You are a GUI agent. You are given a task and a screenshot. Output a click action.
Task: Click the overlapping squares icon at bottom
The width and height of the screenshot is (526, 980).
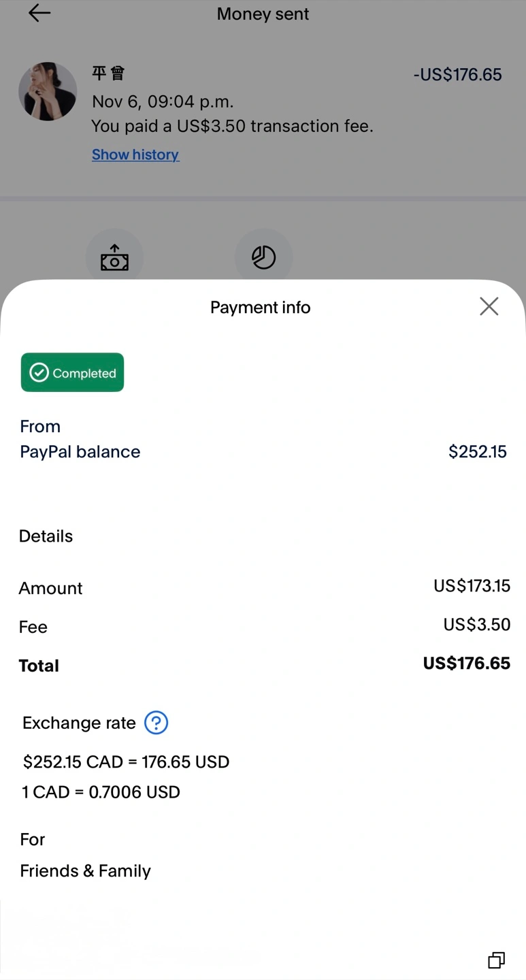click(x=496, y=960)
